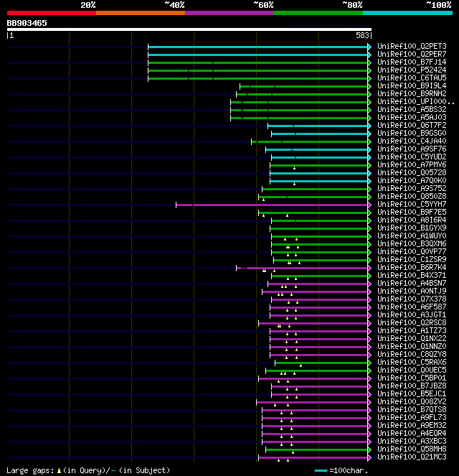Click the cyan alignment bar for Q2PET3
Viewport: 459px width, 476px height.
click(x=257, y=47)
